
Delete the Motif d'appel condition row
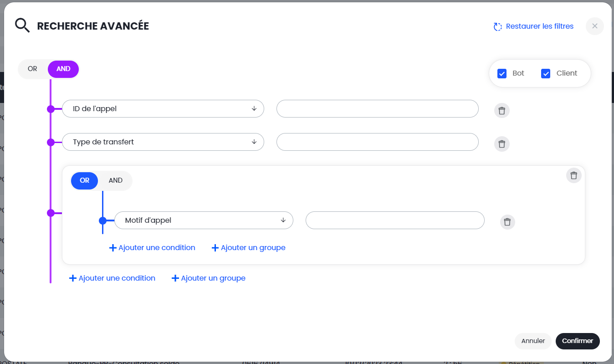(507, 222)
